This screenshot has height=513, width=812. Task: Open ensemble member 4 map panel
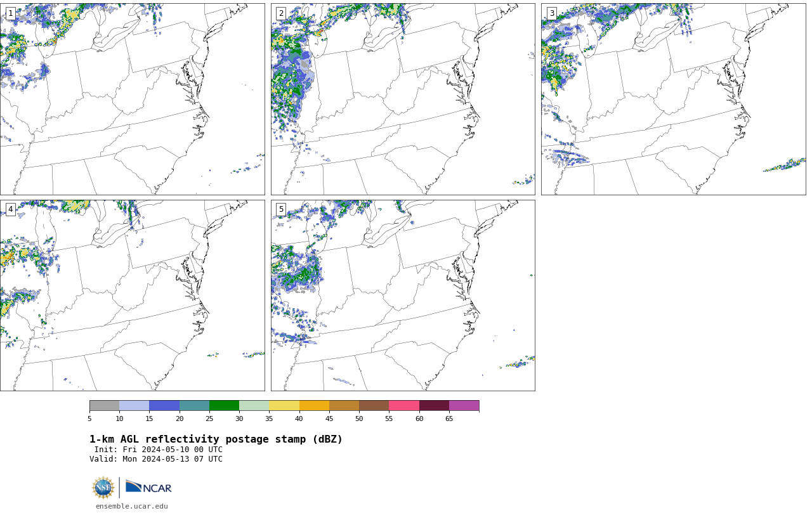pos(133,295)
